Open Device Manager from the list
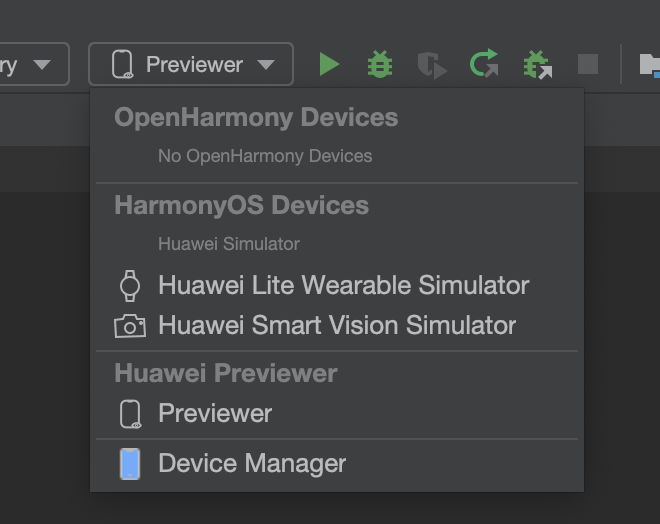 [252, 464]
